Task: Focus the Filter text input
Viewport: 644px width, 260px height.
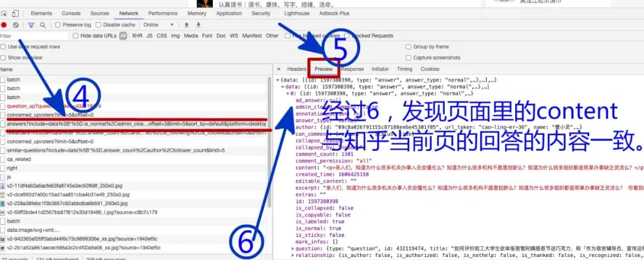Action: (x=34, y=36)
